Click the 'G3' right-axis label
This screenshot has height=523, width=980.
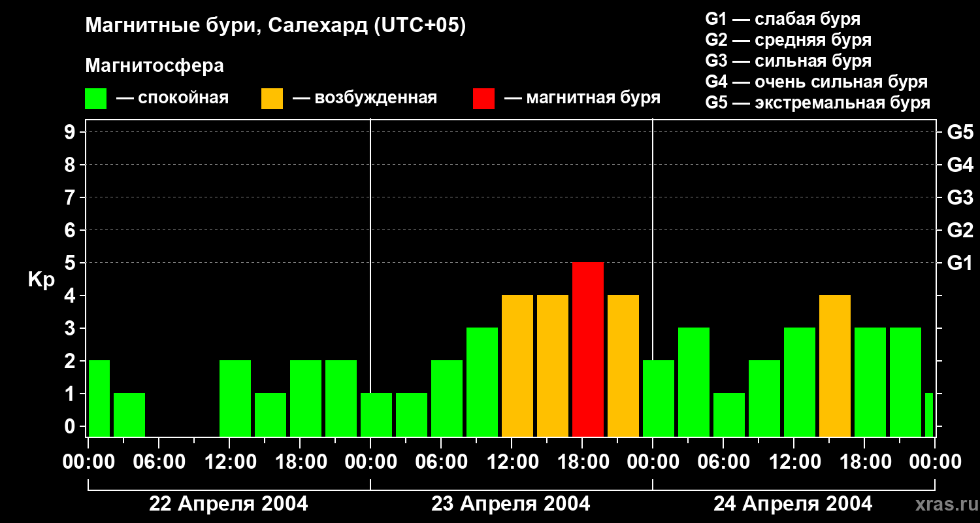960,198
